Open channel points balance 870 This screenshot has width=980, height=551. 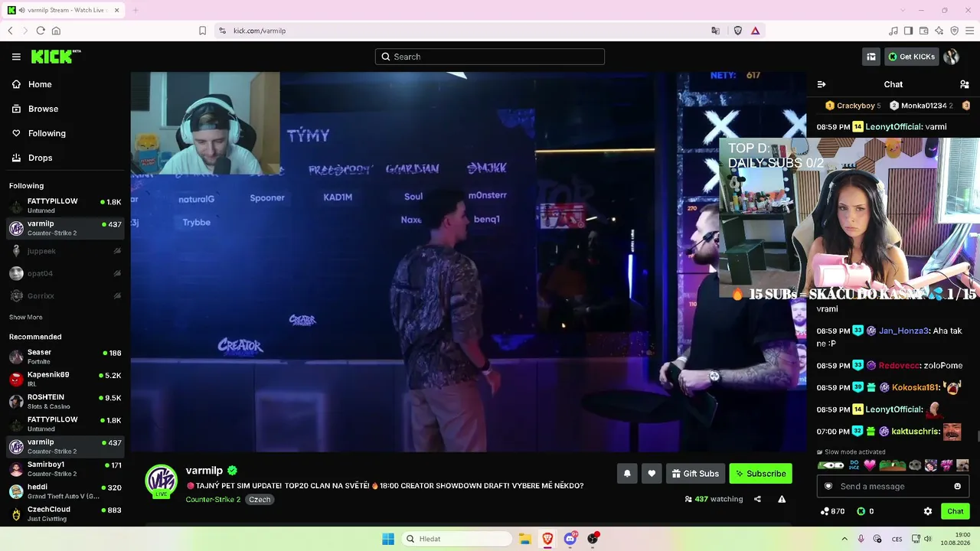pyautogui.click(x=832, y=511)
